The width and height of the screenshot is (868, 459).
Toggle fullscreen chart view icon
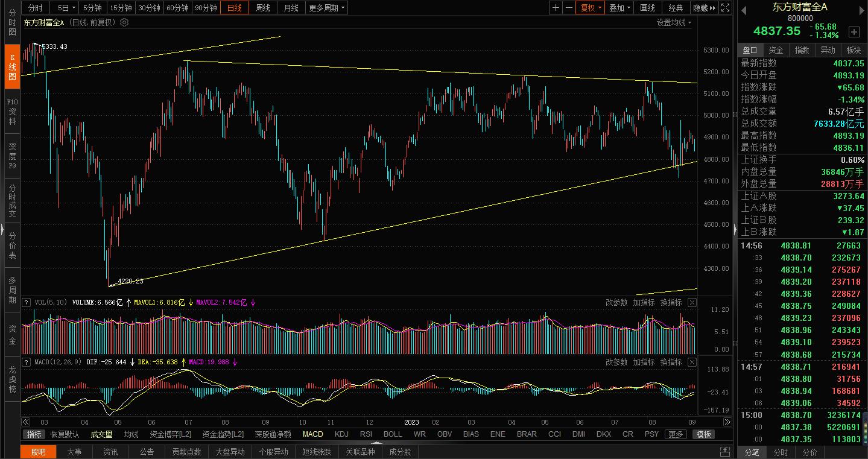tap(726, 8)
